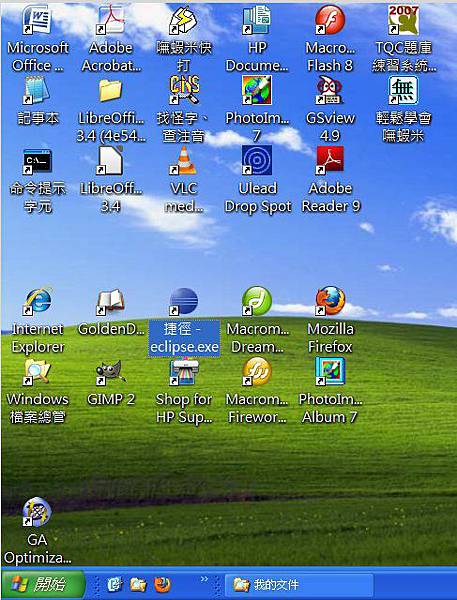Launch the Adobe Acrobat desktop icon
This screenshot has height=600, width=457.
111,20
